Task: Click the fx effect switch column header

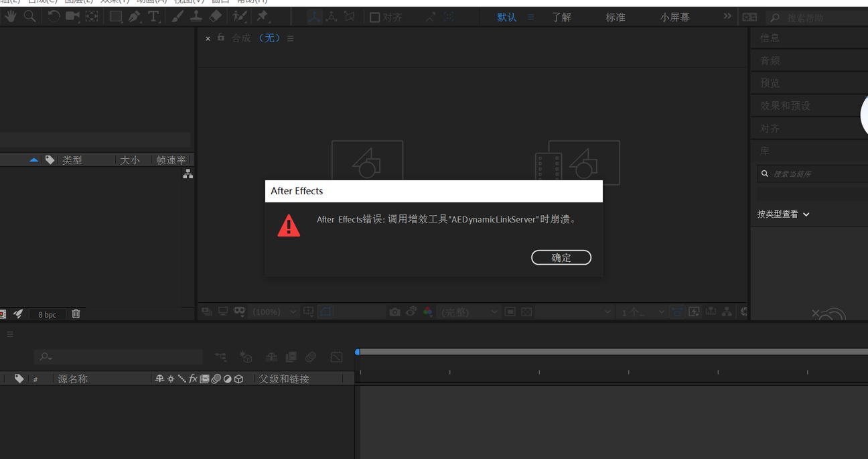Action: (x=193, y=379)
